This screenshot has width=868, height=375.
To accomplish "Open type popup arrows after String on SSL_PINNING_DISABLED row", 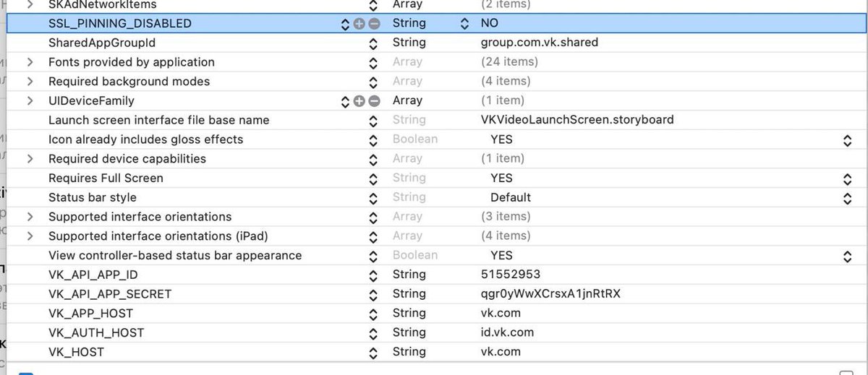I will click(x=464, y=24).
